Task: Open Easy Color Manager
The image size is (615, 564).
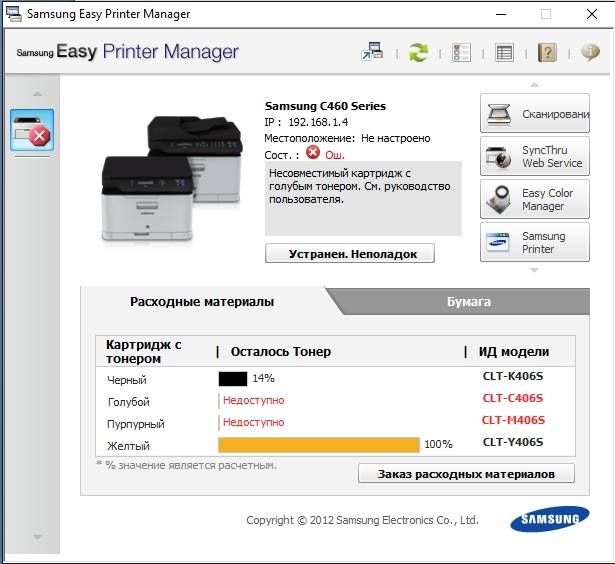Action: [x=535, y=200]
